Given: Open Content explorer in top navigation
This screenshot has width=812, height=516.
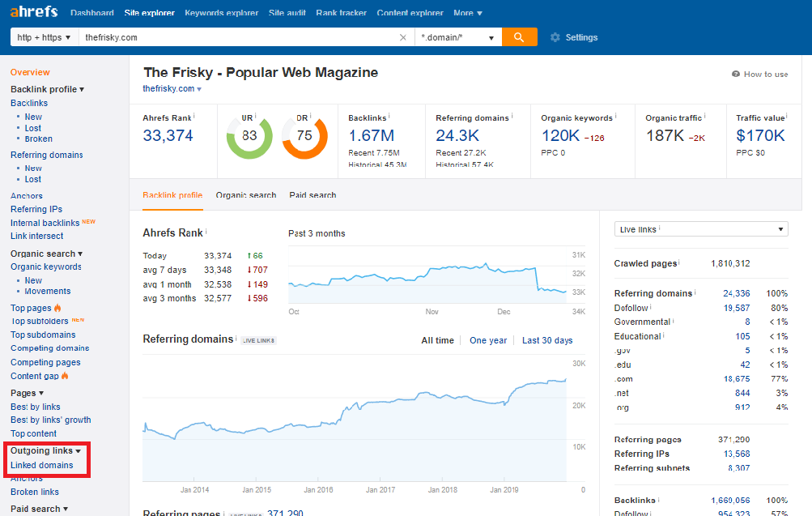Looking at the screenshot, I should (x=410, y=13).
